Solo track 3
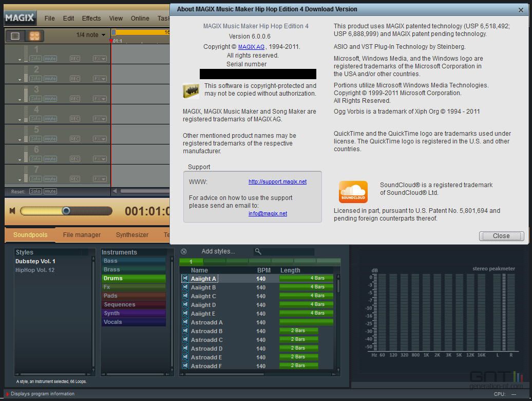Screen dimensions: 532x401 [x=35, y=99]
